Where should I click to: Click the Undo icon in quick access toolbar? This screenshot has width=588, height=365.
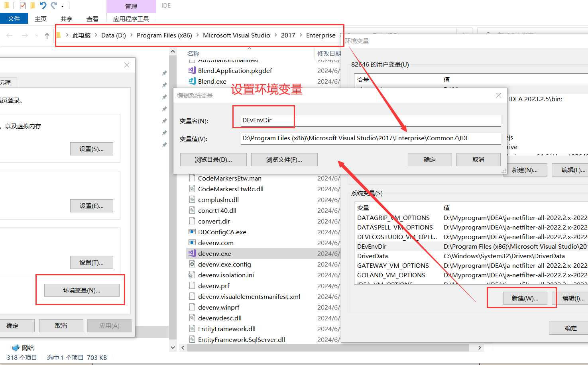click(x=43, y=6)
